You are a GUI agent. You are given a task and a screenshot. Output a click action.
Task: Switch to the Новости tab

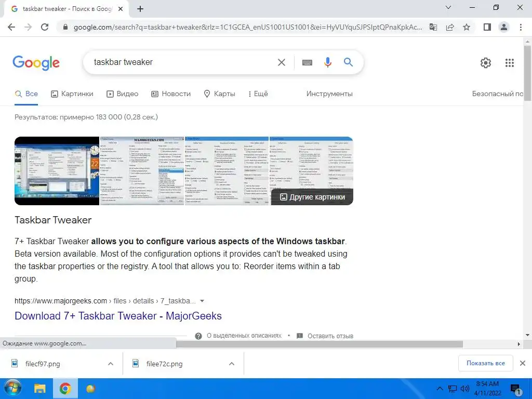pos(171,94)
